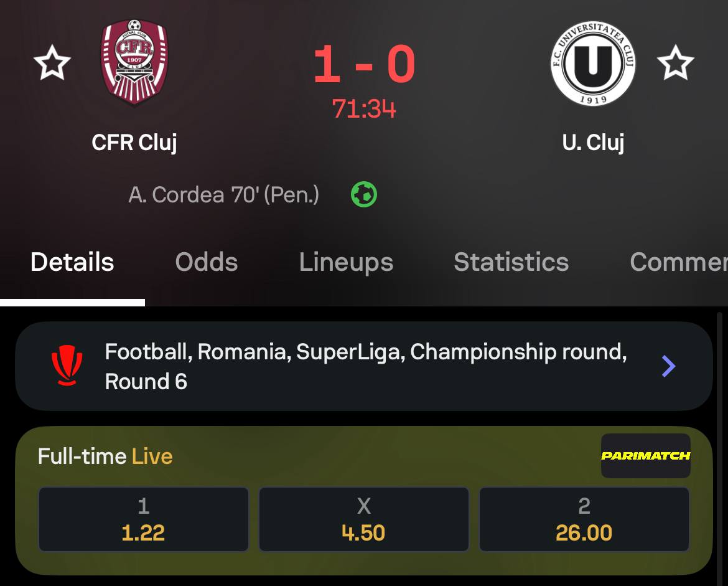Open the Odds tab
Viewport: 728px width, 586px height.
(x=207, y=262)
